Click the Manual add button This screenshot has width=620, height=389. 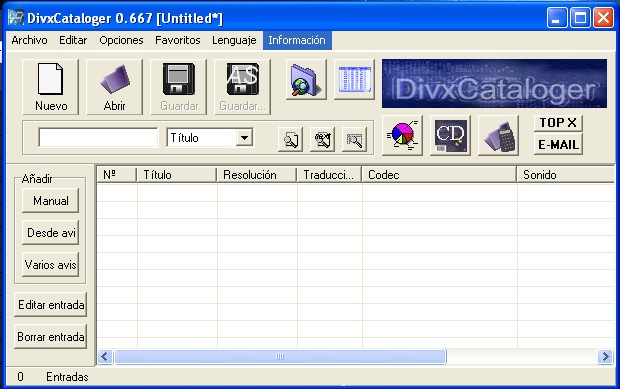tap(51, 201)
